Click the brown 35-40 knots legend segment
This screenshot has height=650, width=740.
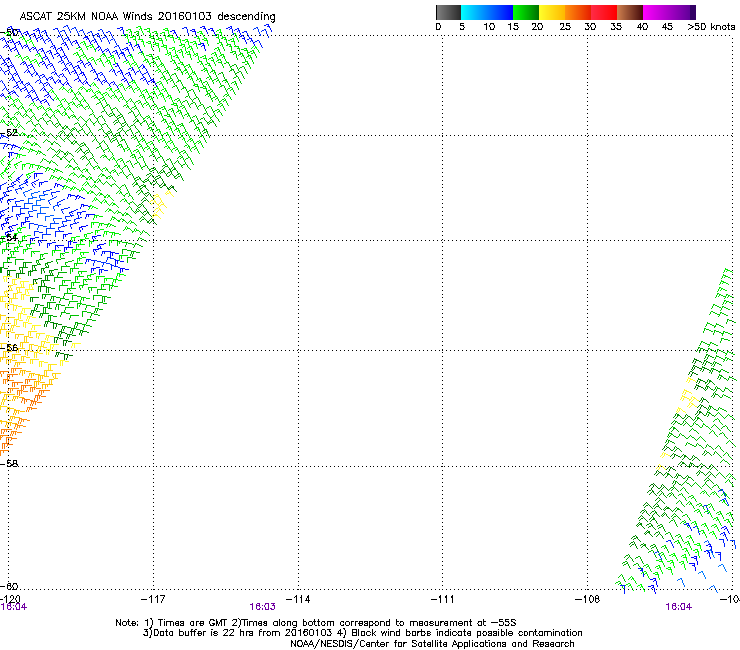click(630, 12)
